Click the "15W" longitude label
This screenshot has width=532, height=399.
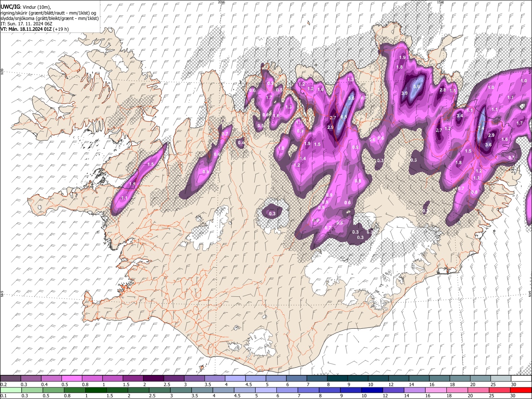[x=440, y=2]
